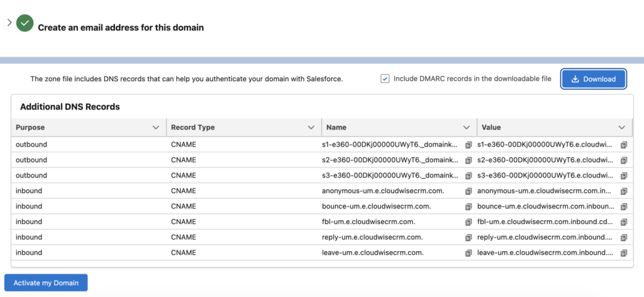Copy the s1-e360 outbound record value
644x297 pixels.
[623, 145]
